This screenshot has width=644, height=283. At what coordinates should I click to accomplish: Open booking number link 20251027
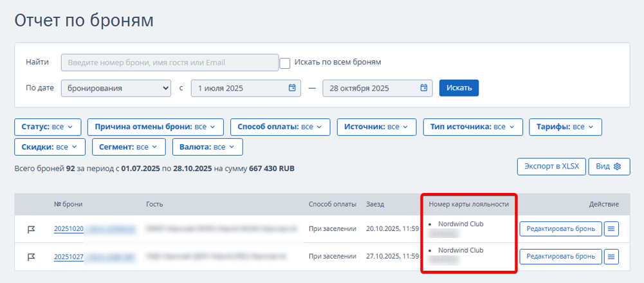tap(68, 257)
